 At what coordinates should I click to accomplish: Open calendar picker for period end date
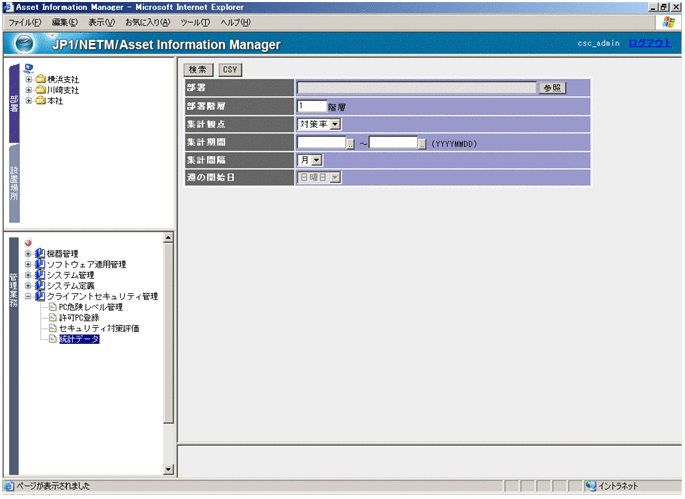422,142
